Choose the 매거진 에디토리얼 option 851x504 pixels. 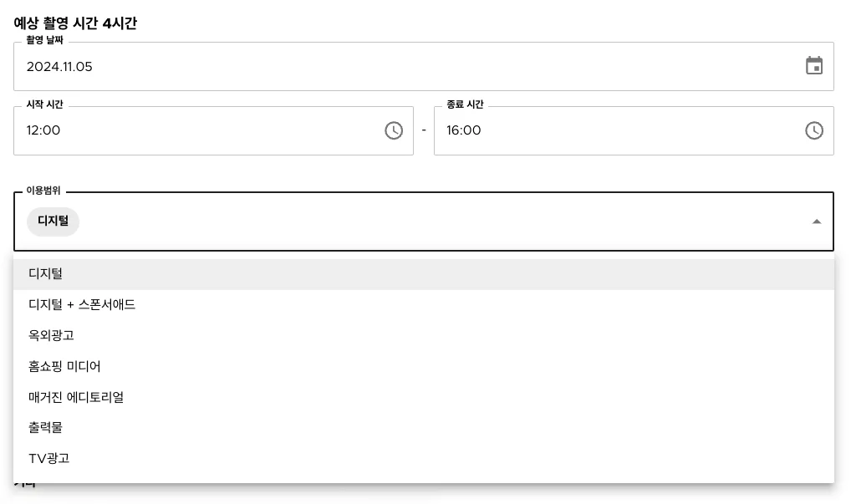tap(76, 398)
